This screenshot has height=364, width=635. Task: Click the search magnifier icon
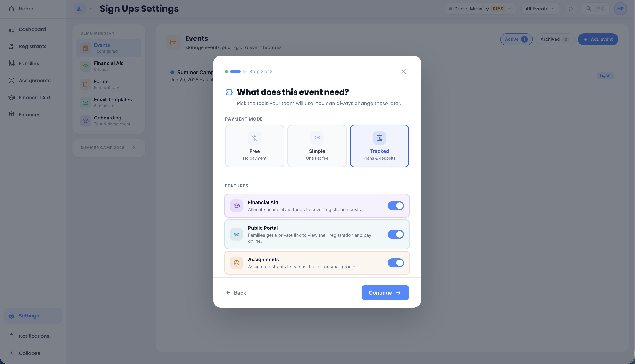point(588,9)
